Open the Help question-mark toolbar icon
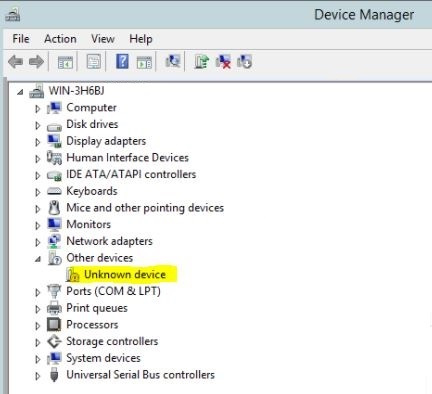This screenshot has height=394, width=432. pos(122,61)
